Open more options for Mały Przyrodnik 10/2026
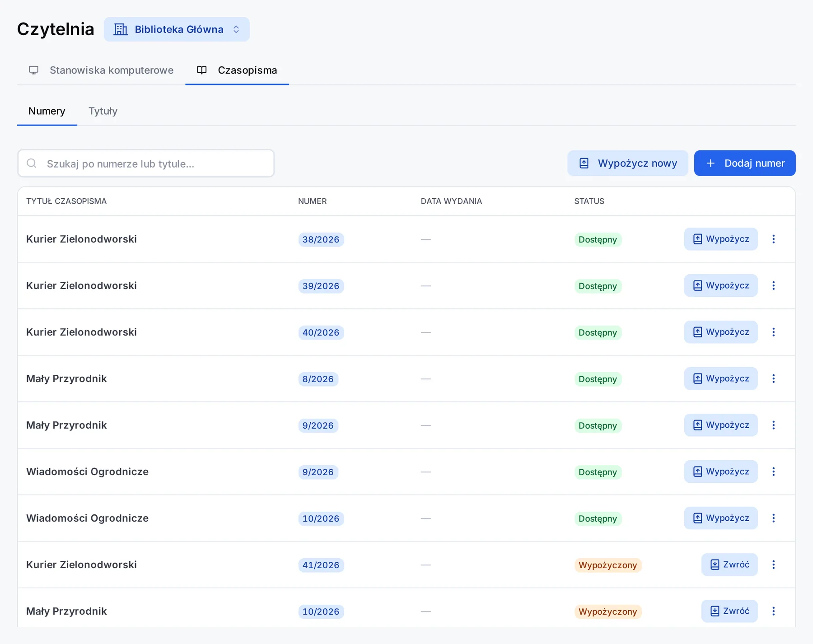 (773, 611)
